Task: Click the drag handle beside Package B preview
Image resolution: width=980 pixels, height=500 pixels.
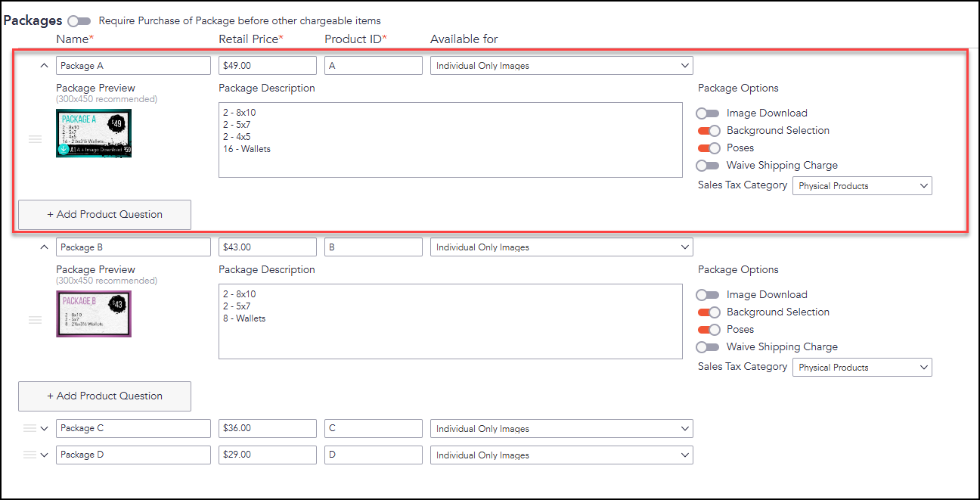Action: click(x=35, y=320)
